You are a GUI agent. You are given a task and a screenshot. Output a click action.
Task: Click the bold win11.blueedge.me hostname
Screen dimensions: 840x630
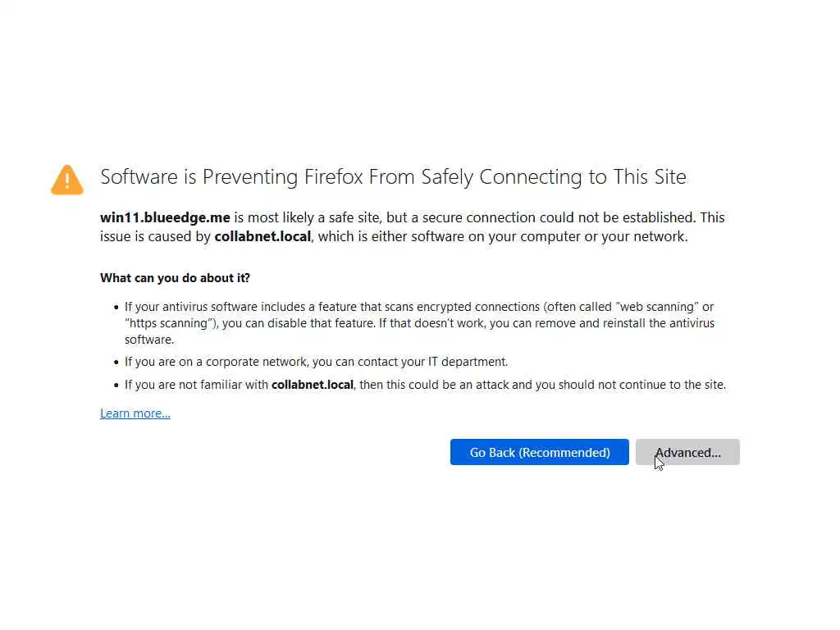[165, 217]
